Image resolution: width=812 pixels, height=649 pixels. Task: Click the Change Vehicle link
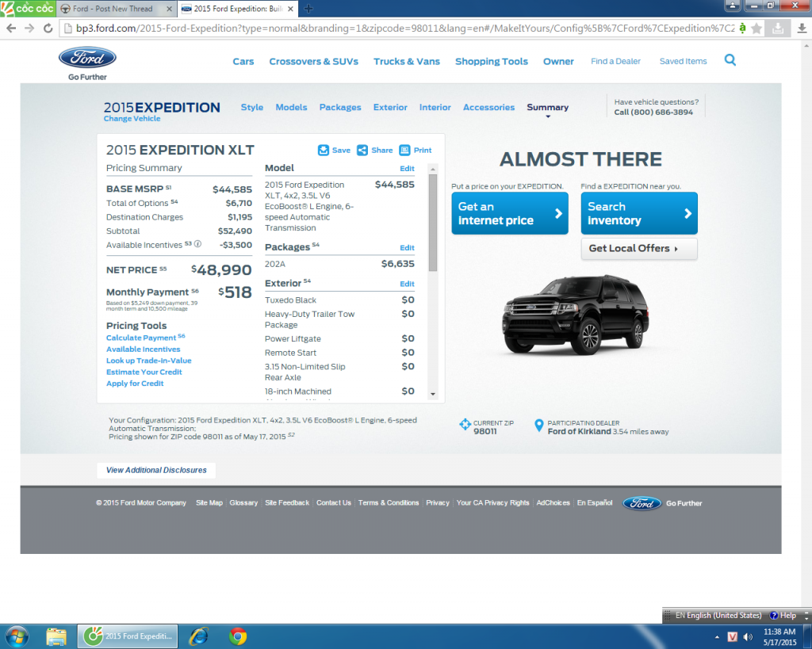(132, 119)
